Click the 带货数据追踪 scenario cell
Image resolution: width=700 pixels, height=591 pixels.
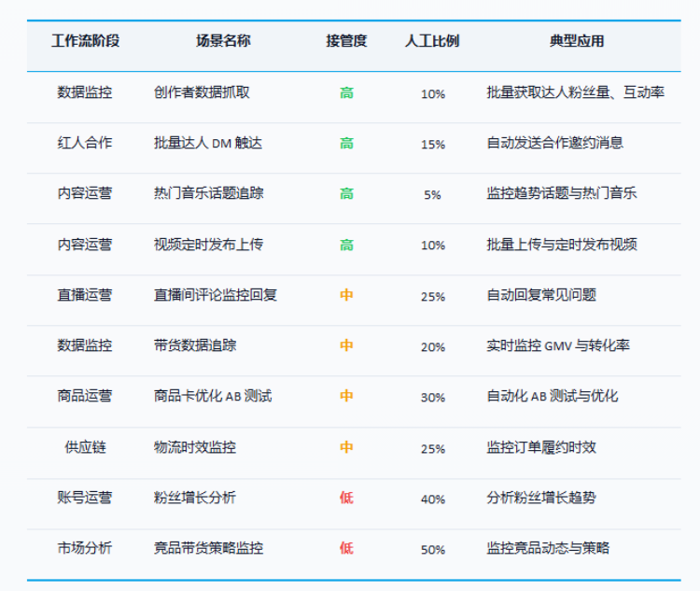195,345
